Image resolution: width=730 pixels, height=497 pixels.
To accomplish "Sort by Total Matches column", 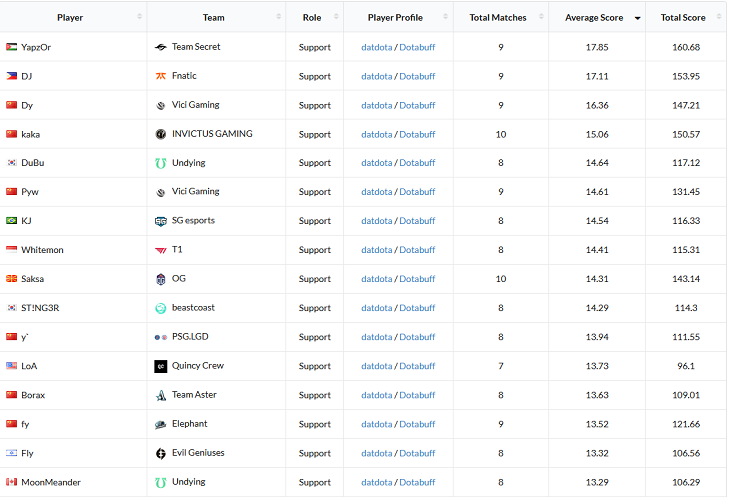I will point(498,18).
